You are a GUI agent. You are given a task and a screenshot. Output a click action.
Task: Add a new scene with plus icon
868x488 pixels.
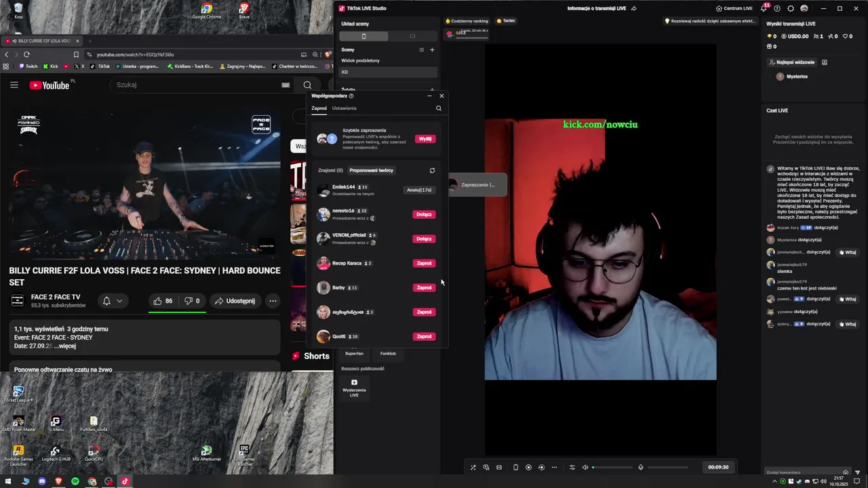pos(432,49)
